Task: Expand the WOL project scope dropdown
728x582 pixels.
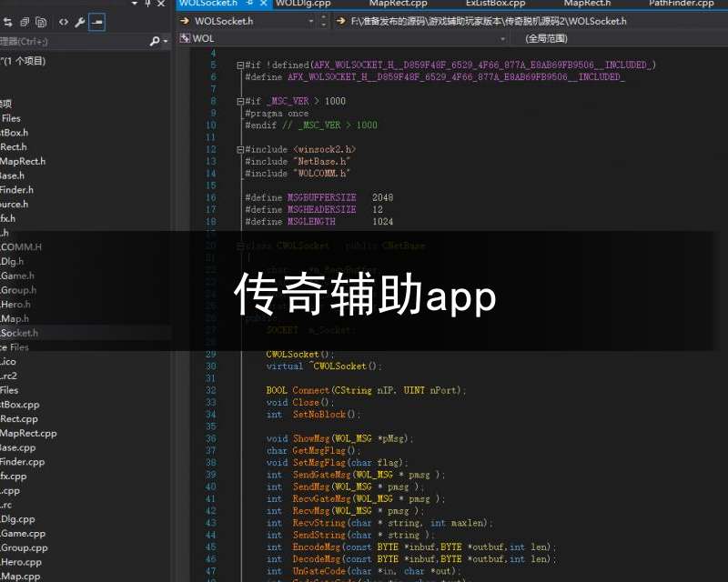Action: pos(502,39)
